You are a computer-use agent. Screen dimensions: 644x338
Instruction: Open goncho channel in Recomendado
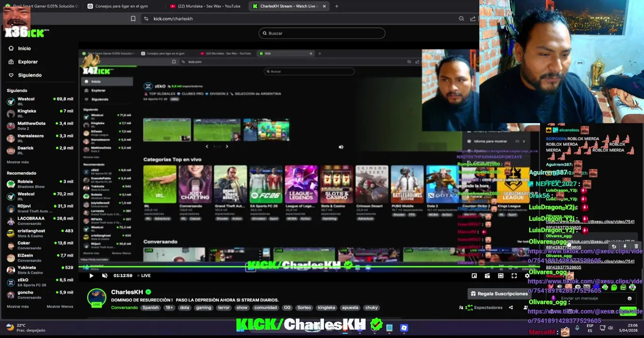(x=40, y=294)
